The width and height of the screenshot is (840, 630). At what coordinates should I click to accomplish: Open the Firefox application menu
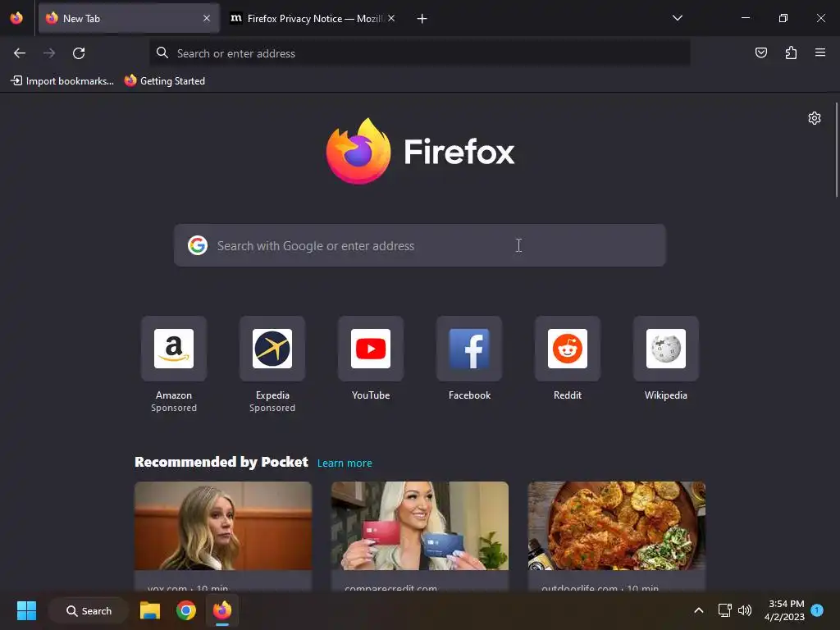(x=820, y=52)
